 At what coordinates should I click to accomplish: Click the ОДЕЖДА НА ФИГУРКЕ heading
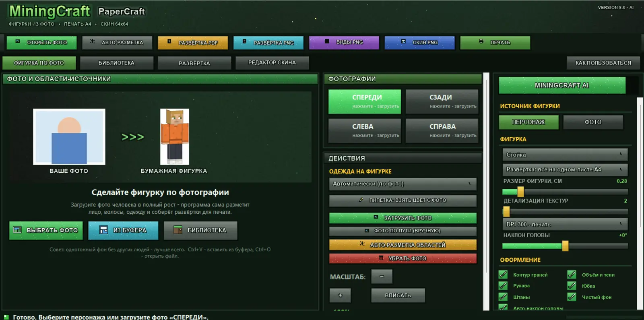360,171
